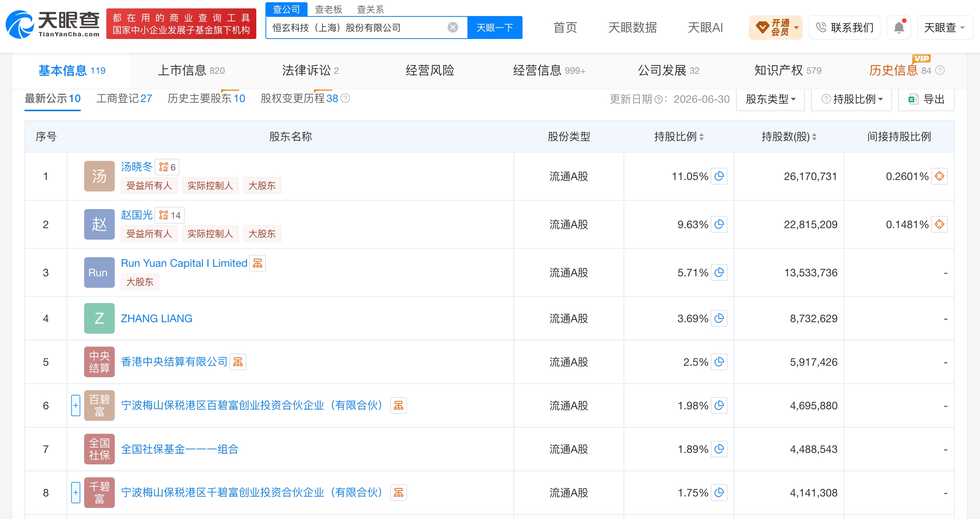This screenshot has height=519, width=980.
Task: Go to 首页 in top navigation
Action: pos(565,28)
